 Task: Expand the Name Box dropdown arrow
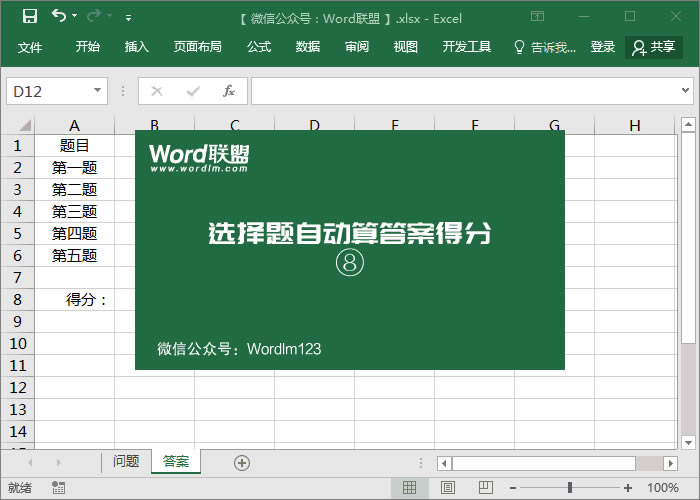pyautogui.click(x=97, y=91)
